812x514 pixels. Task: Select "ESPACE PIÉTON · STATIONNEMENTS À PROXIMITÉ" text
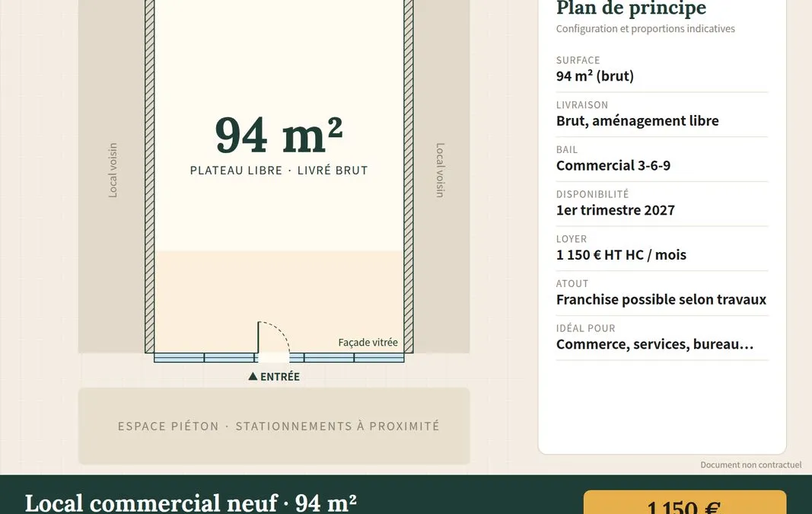(279, 426)
